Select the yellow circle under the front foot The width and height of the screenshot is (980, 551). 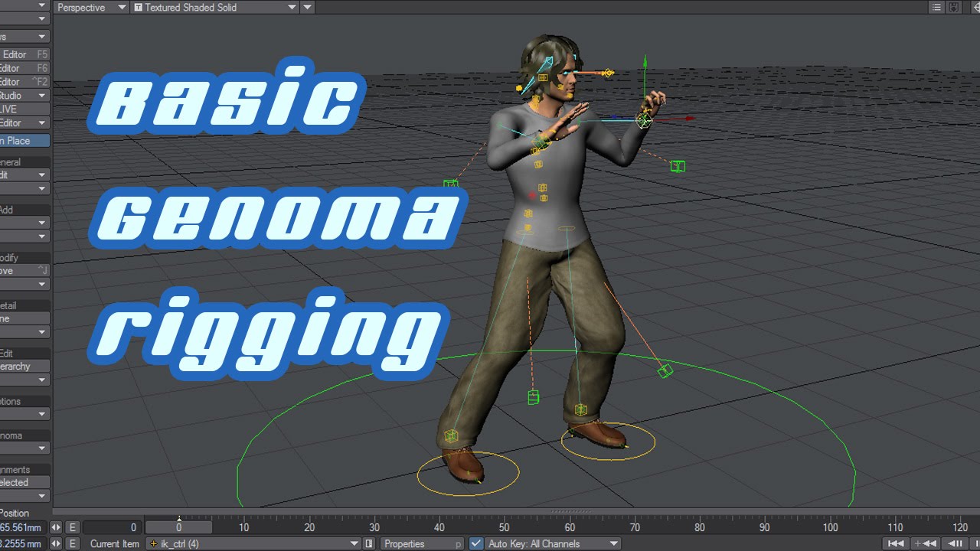468,474
